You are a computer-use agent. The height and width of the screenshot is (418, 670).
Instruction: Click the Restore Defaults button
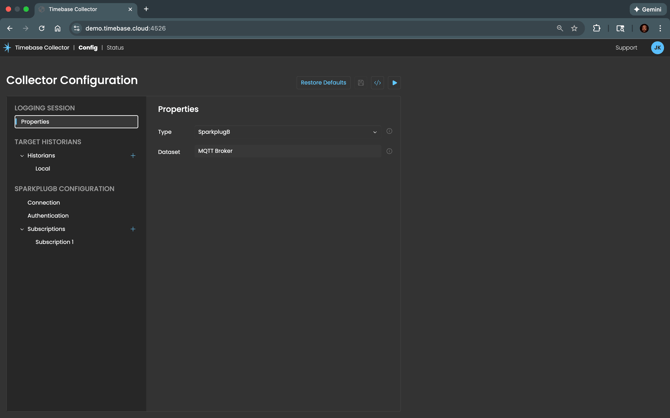323,83
